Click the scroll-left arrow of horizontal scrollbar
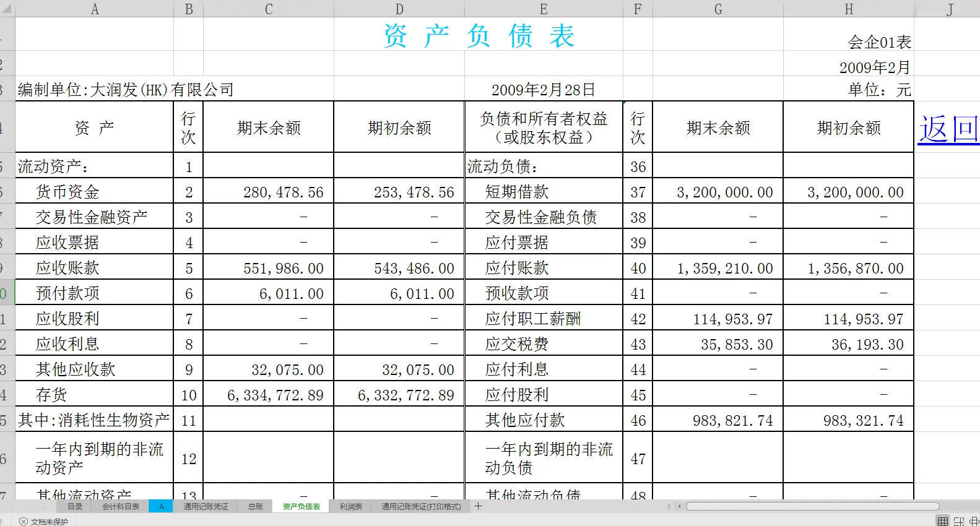The width and height of the screenshot is (980, 526). (x=680, y=506)
